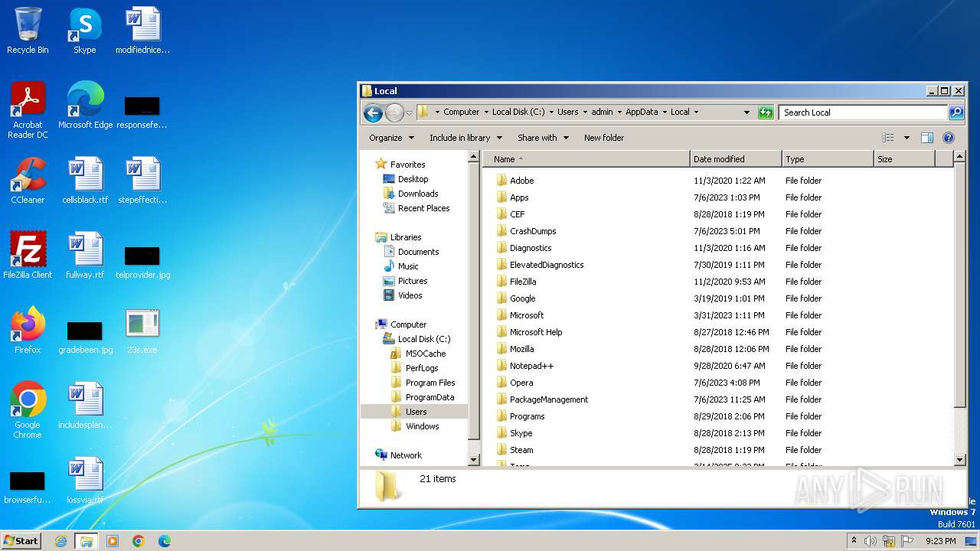Click the Back navigation arrow in Explorer
This screenshot has width=980, height=551.
click(x=373, y=112)
